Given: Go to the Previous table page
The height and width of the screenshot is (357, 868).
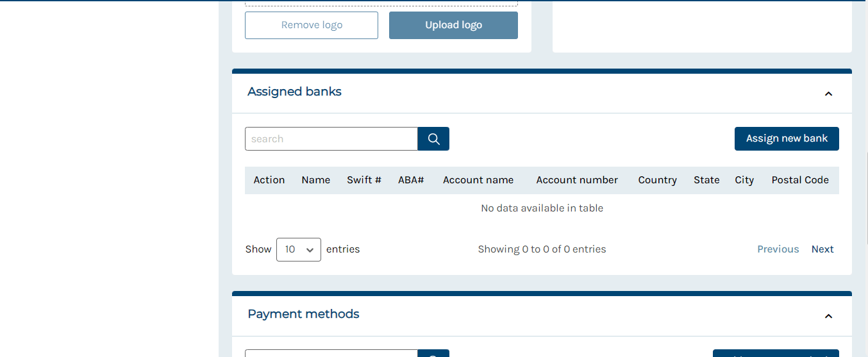Looking at the screenshot, I should tap(778, 249).
